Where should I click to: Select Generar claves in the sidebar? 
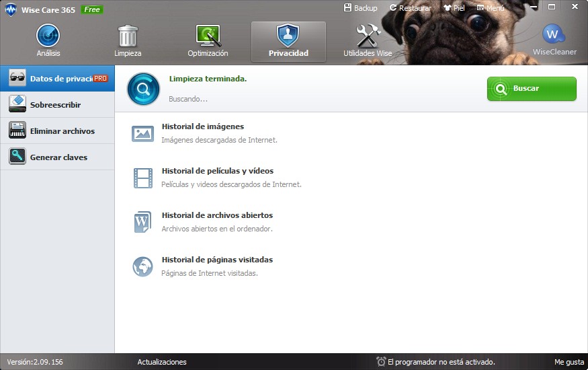tap(57, 157)
